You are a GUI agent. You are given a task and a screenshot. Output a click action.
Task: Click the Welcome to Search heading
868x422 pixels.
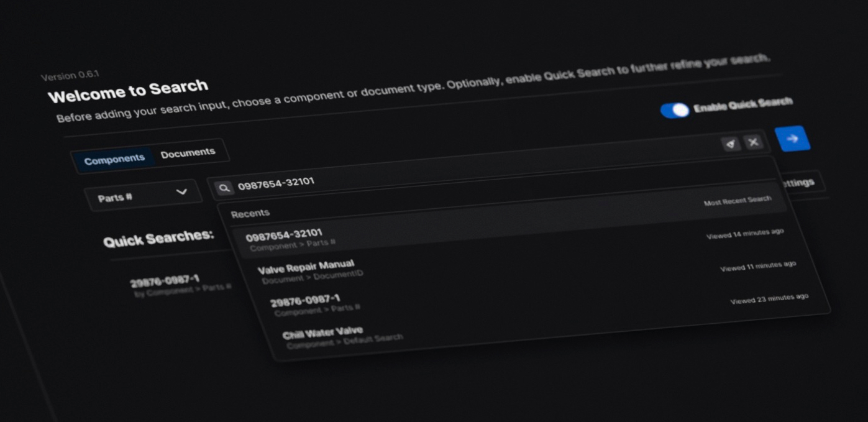tap(128, 91)
